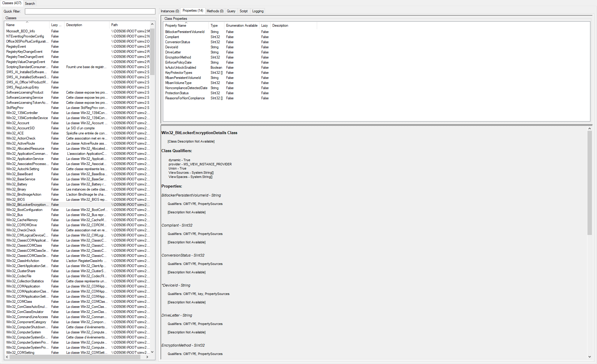Sort classes by Lazy column header
This screenshot has width=597, height=364.
(x=56, y=25)
